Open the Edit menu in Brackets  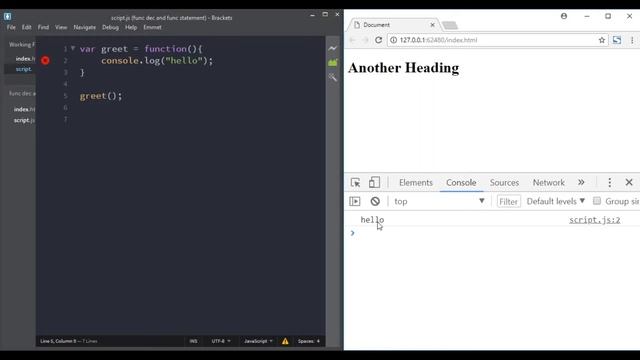tap(27, 27)
